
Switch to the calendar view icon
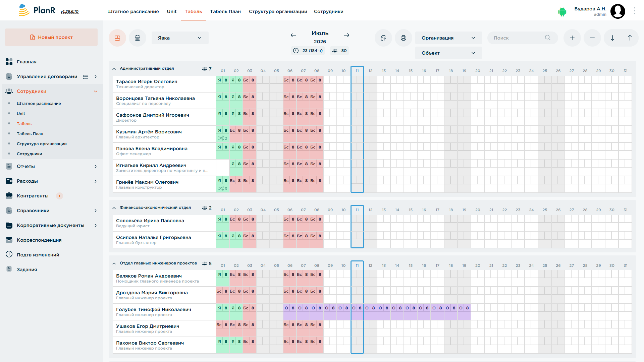[138, 38]
